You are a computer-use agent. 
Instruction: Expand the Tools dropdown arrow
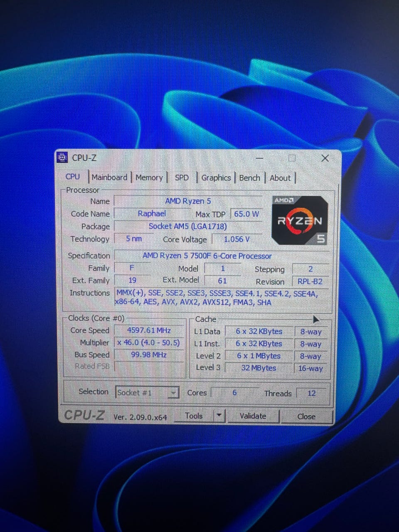219,416
